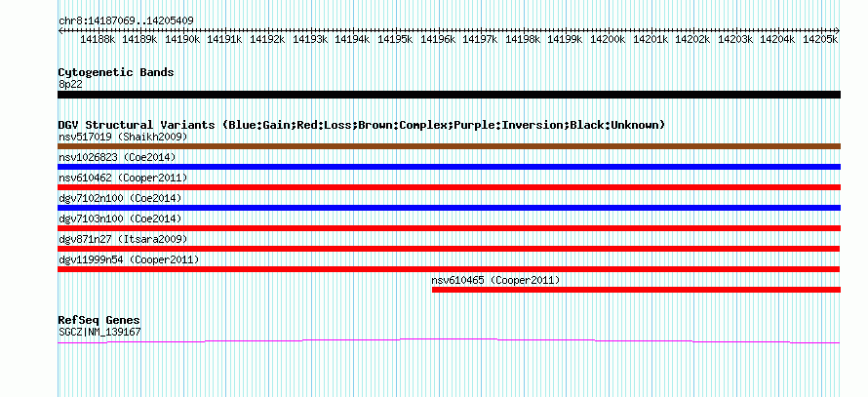868x397 pixels.
Task: Click the nsv517019 (Shaikh2009) label
Action: (123, 137)
